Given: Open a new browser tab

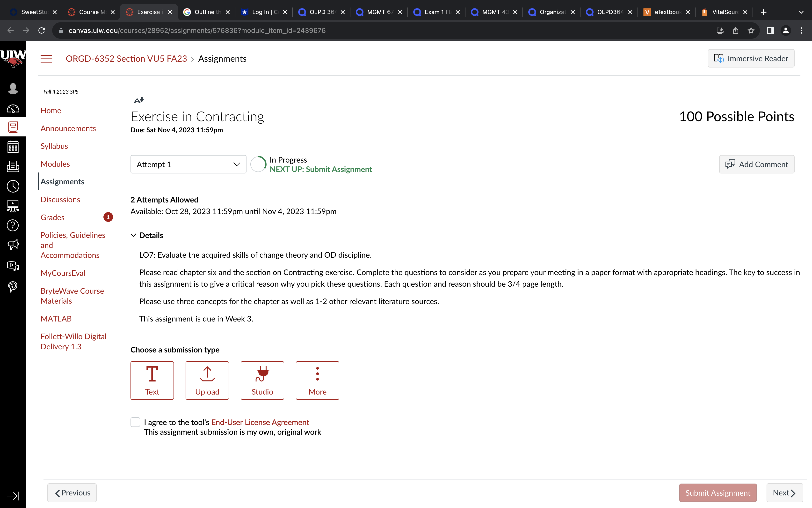Looking at the screenshot, I should click(763, 12).
